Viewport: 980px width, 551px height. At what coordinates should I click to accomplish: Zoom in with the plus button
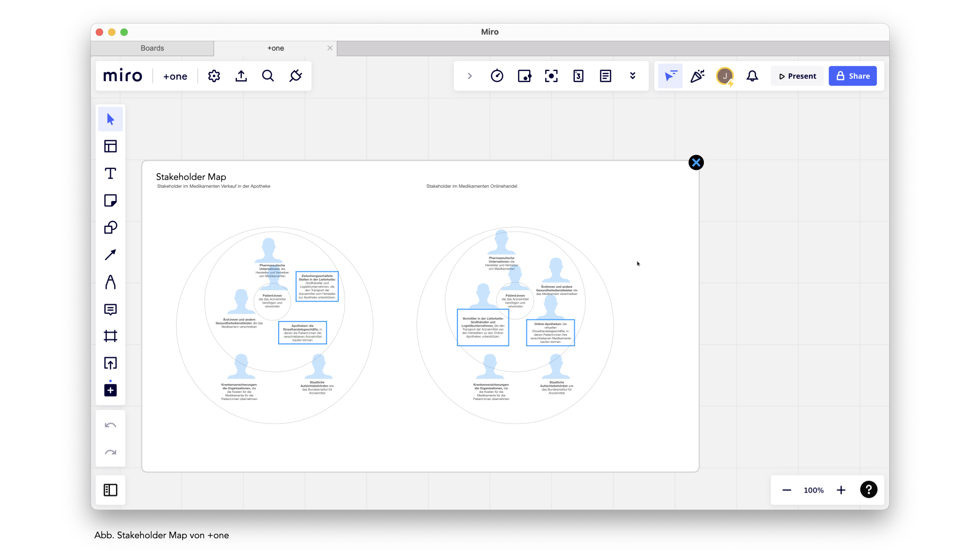(x=841, y=490)
